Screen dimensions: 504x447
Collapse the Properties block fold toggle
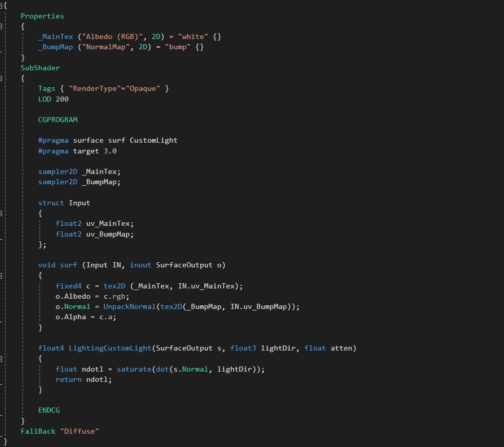coord(1,26)
